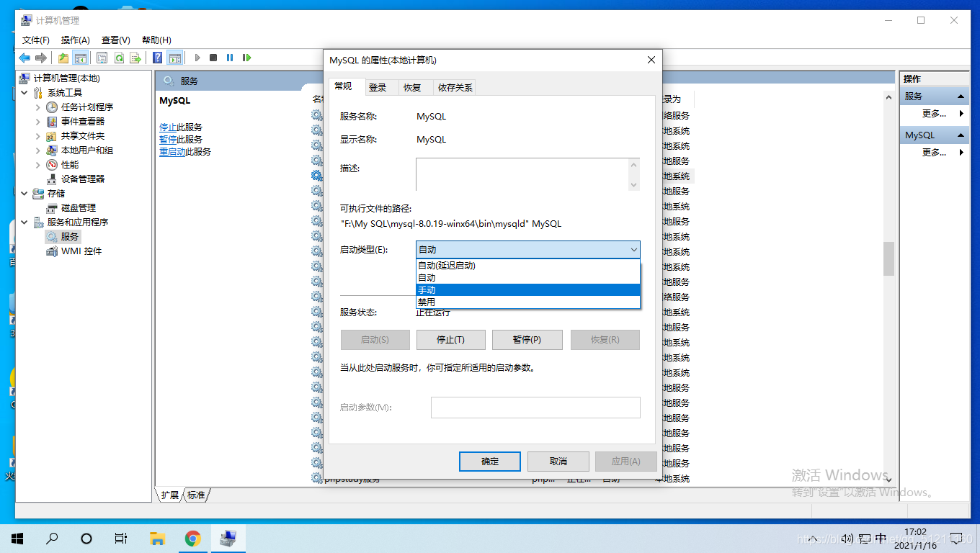Go up one level using the folder icon
The image size is (980, 553).
point(63,58)
